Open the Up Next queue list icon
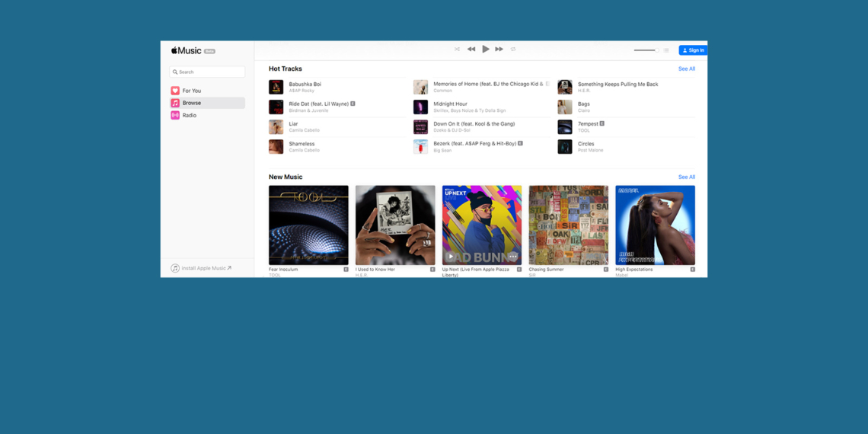The height and width of the screenshot is (434, 868). tap(666, 50)
